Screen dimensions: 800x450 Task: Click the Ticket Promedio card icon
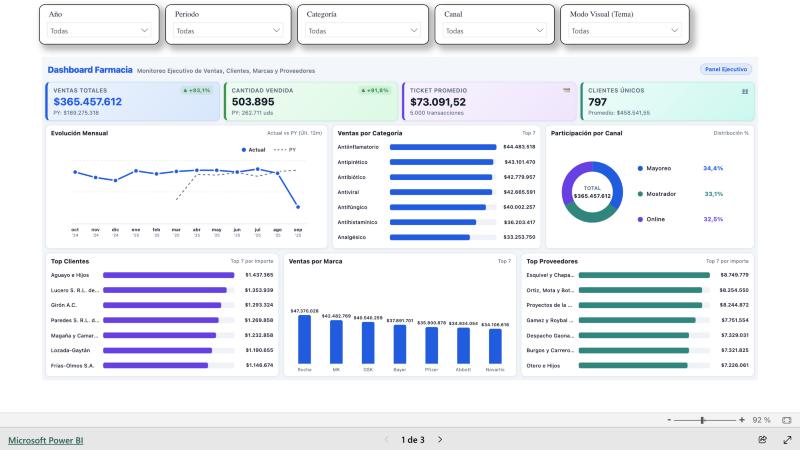pos(566,90)
